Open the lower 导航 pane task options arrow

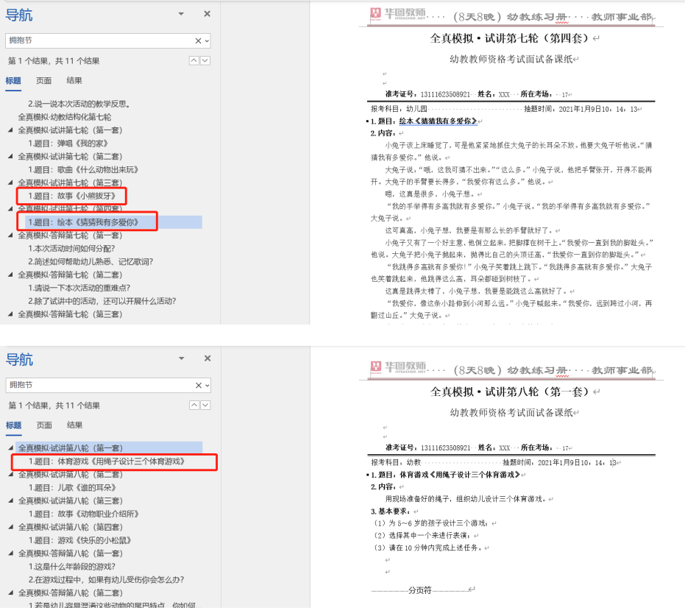pos(182,358)
